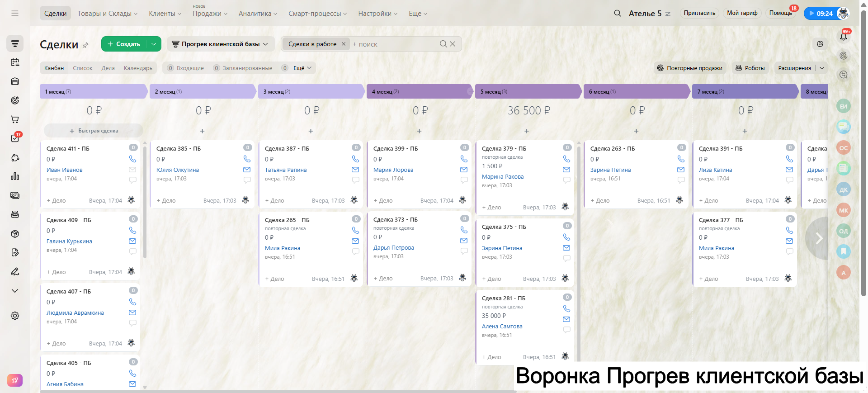This screenshot has width=868, height=393.
Task: Click the Роботы button
Action: coord(750,68)
